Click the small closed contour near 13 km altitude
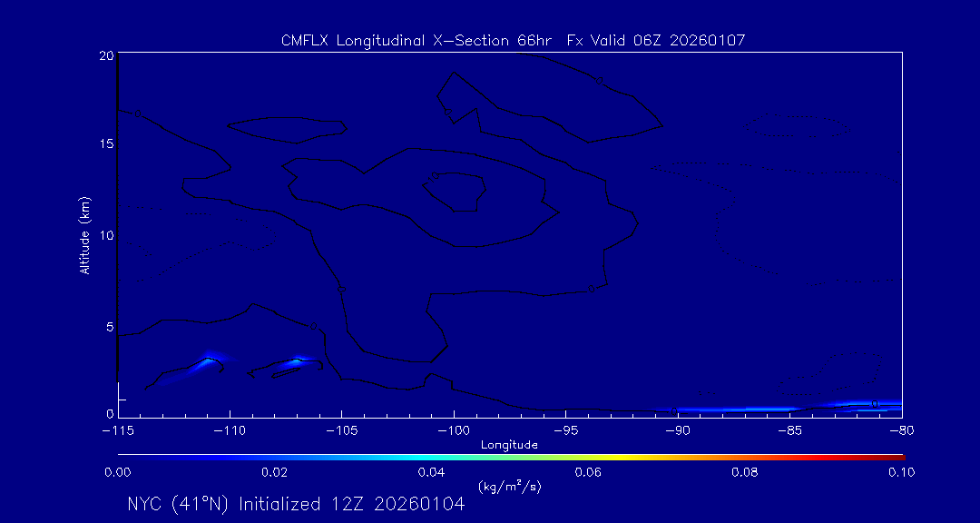Screen dimensions: 980x523 coord(456,191)
